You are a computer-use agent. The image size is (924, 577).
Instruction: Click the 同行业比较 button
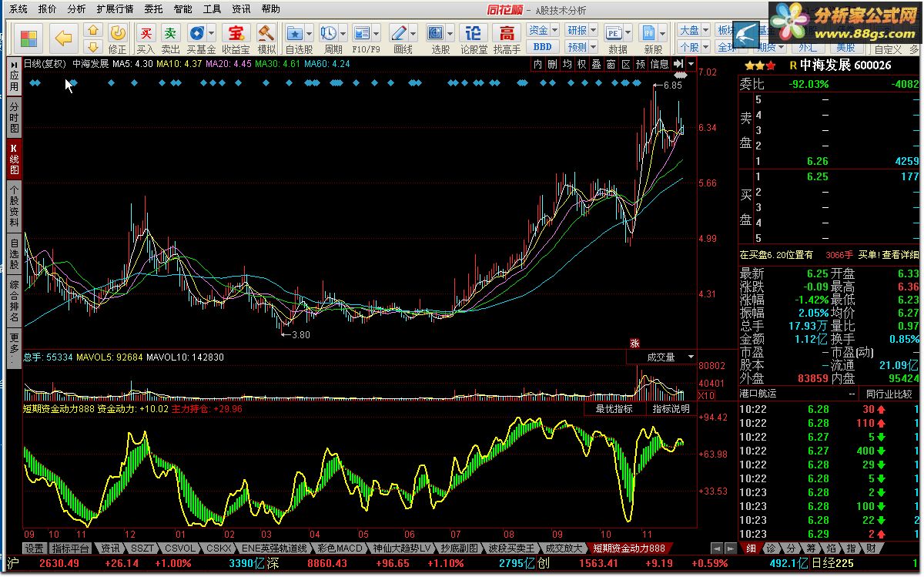(888, 394)
